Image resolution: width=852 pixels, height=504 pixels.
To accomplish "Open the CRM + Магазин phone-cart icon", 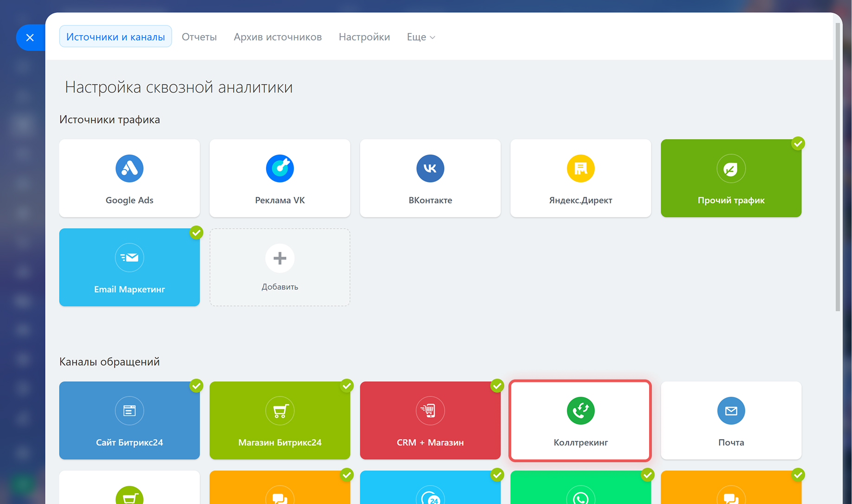I will click(x=430, y=411).
